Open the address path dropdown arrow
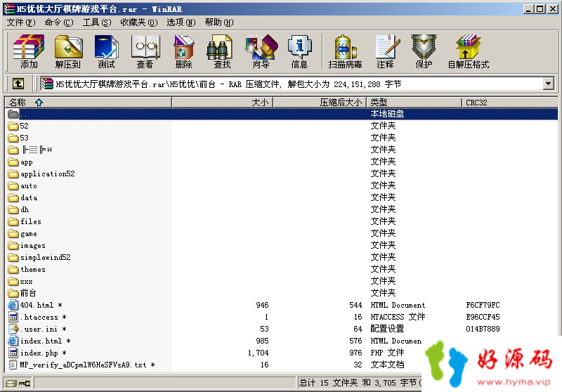The image size is (562, 392). (549, 84)
